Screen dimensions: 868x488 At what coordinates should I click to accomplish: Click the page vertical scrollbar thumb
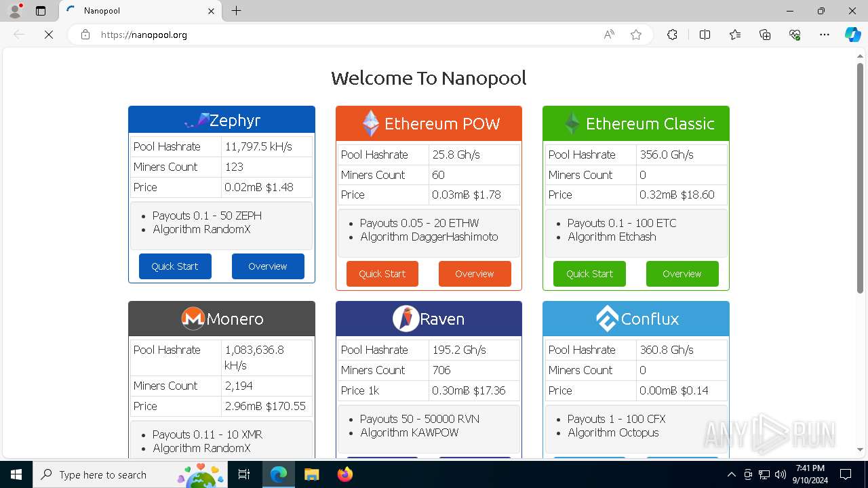(x=860, y=178)
